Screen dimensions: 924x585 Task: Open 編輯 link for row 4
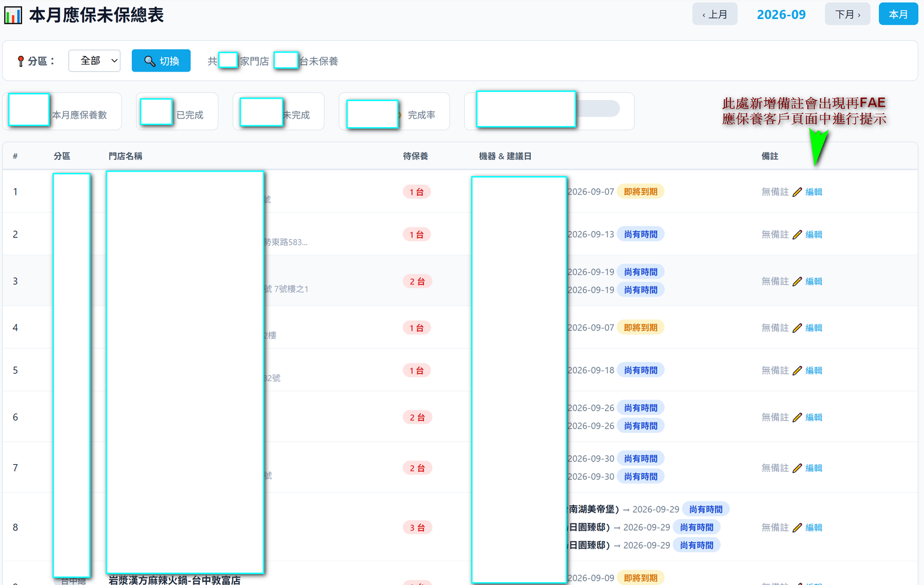coord(814,327)
